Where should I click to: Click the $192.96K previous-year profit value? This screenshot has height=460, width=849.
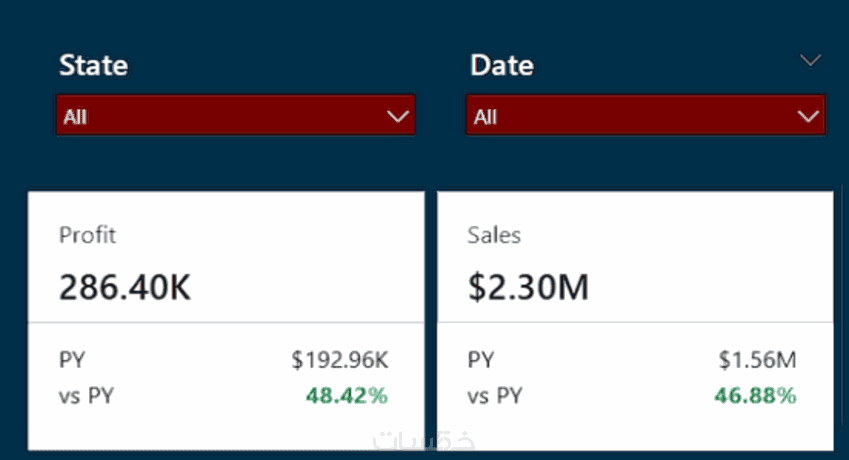tap(340, 360)
